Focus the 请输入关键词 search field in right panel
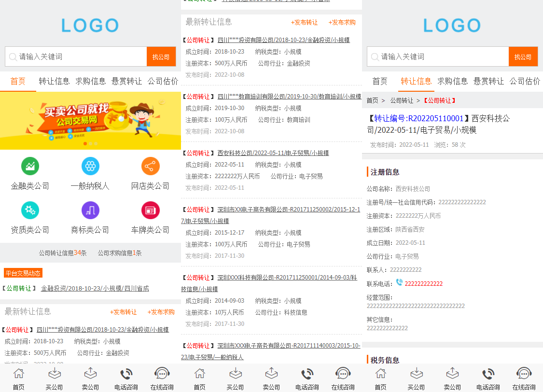Image resolution: width=543 pixels, height=392 pixels. point(438,56)
